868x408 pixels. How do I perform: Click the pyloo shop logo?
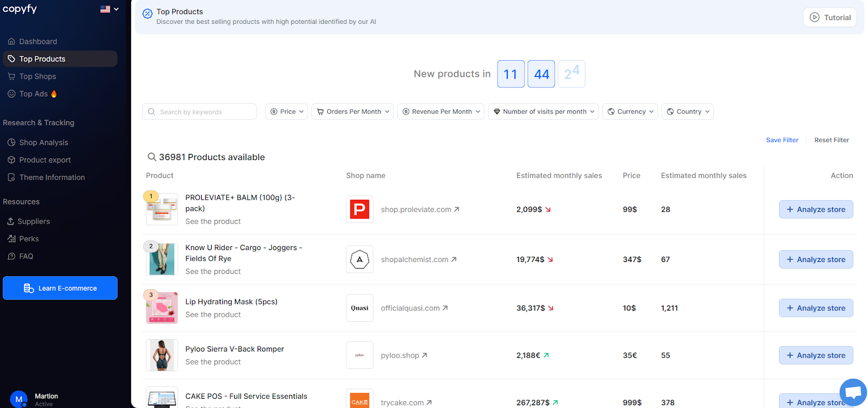[x=360, y=355]
